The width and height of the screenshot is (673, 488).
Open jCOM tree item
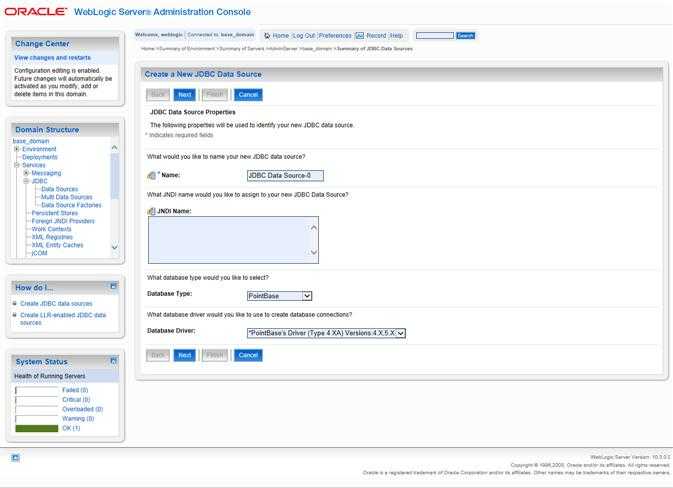pyautogui.click(x=39, y=253)
